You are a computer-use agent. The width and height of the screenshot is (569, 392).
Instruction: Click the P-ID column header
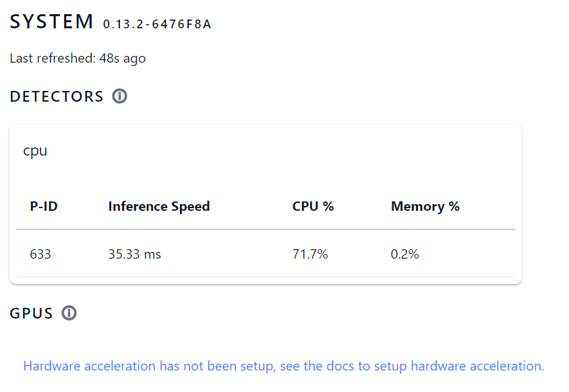[44, 207]
